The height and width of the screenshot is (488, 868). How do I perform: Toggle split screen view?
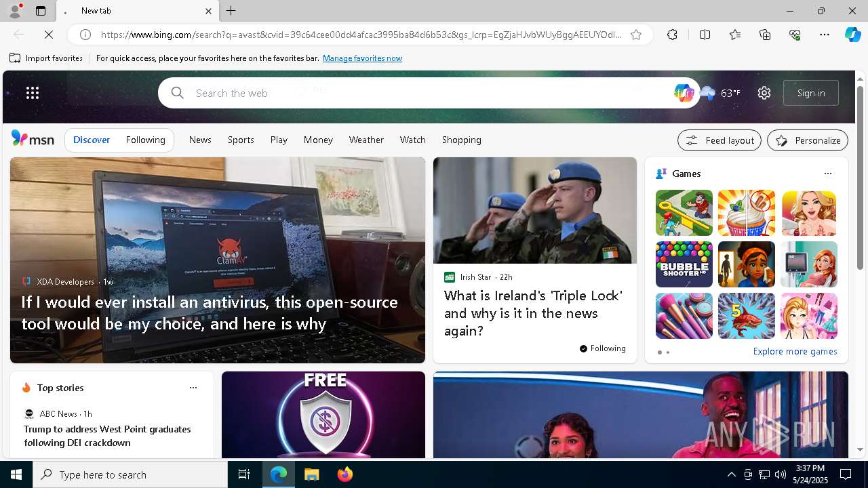pyautogui.click(x=705, y=35)
